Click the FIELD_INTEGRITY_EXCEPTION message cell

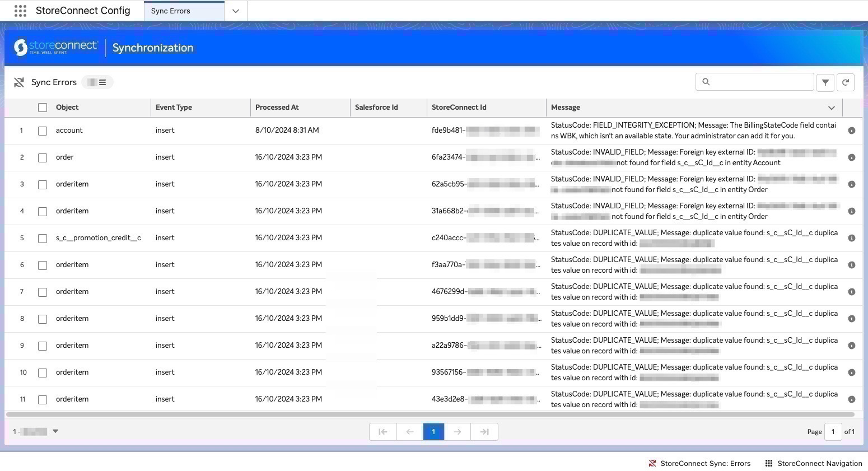(694, 130)
